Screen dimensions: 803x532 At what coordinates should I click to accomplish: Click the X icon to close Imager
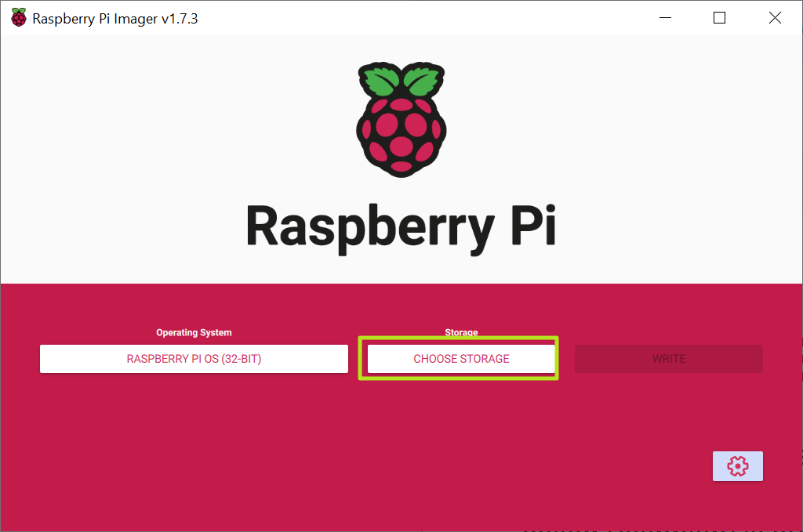[x=775, y=17]
